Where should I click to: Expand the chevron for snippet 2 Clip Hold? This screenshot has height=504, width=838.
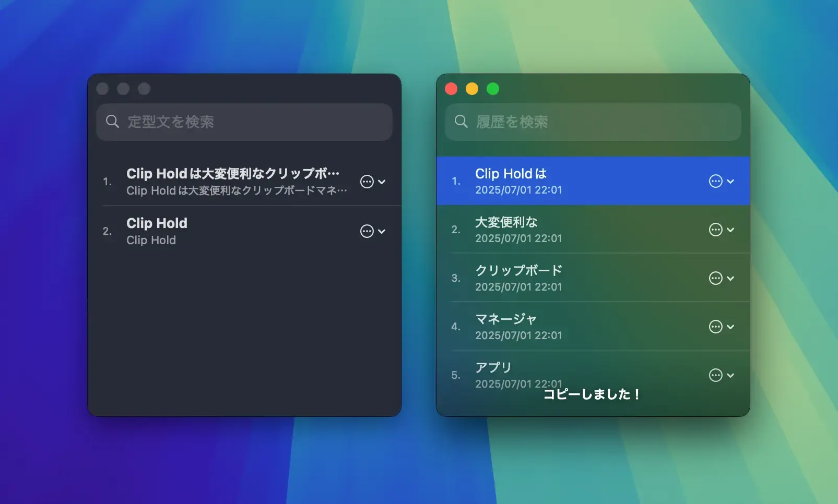pyautogui.click(x=382, y=231)
